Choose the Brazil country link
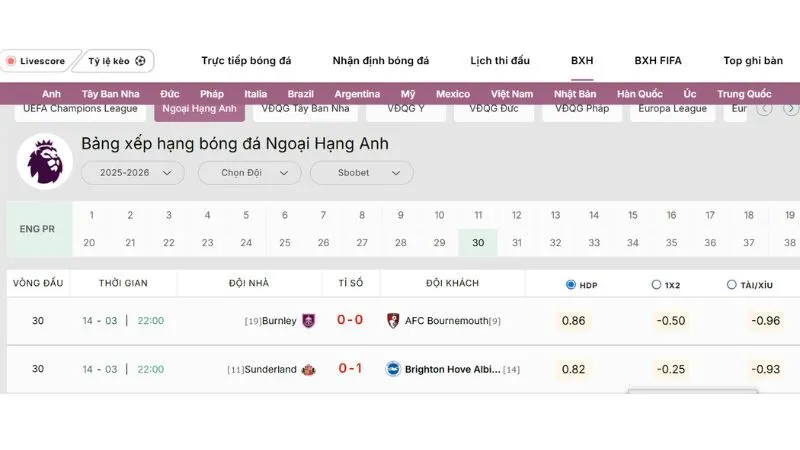Viewport: 800px width, 450px height. 301,94
